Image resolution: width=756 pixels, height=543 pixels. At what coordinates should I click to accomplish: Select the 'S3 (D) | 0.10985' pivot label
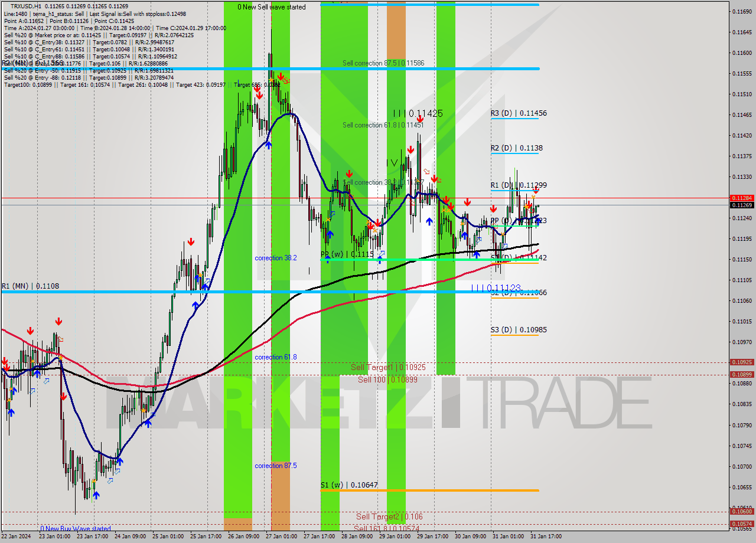pyautogui.click(x=519, y=329)
